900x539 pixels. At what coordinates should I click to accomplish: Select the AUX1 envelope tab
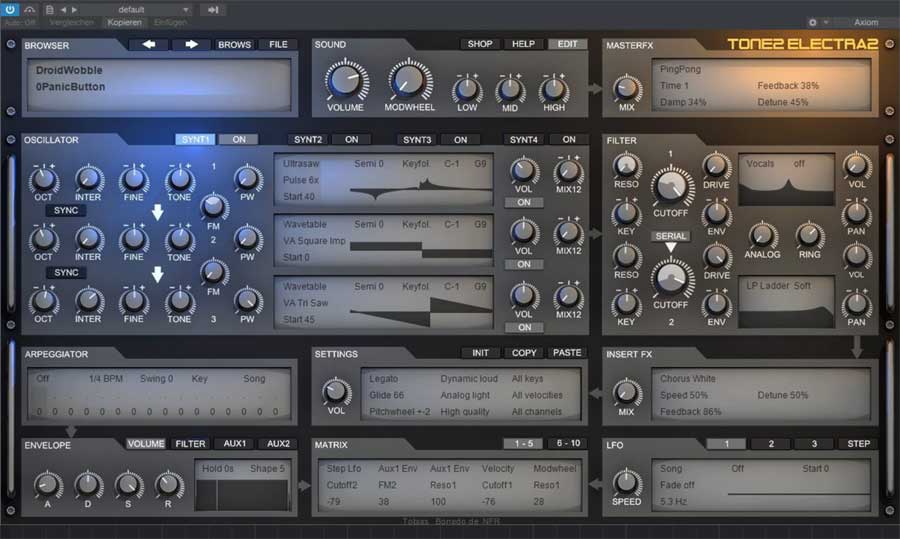point(235,444)
